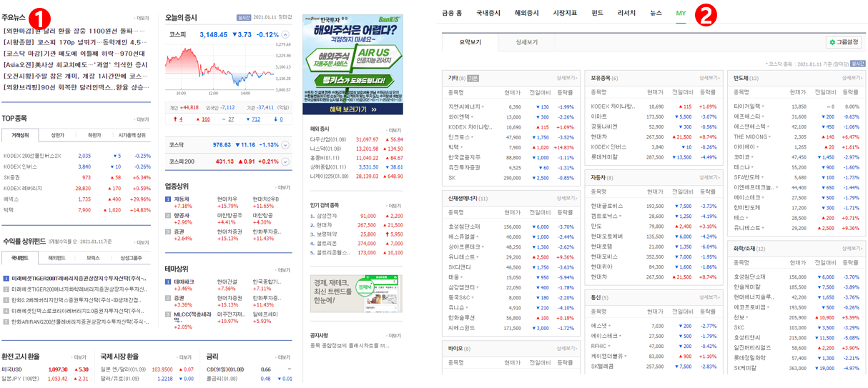Open the 국내증시 menu

488,13
